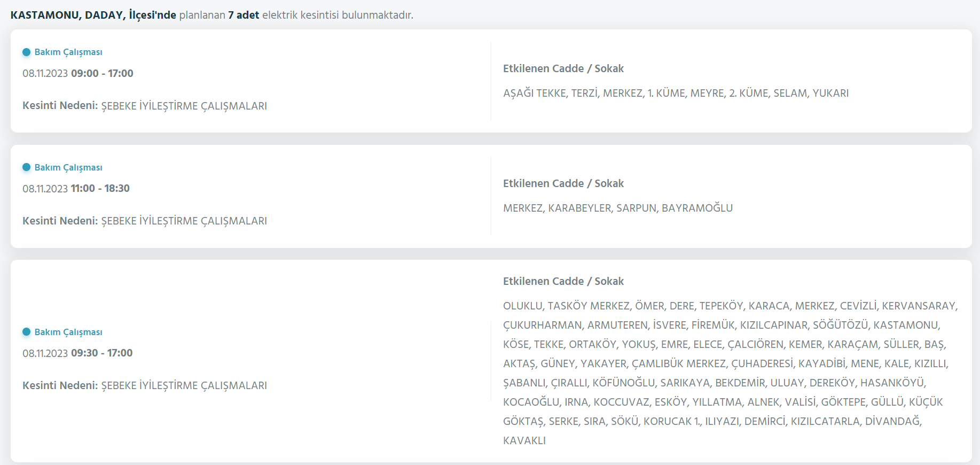Select the Bakım Çalışması label above 11:00 - 18:30
980x465 pixels.
coord(68,167)
